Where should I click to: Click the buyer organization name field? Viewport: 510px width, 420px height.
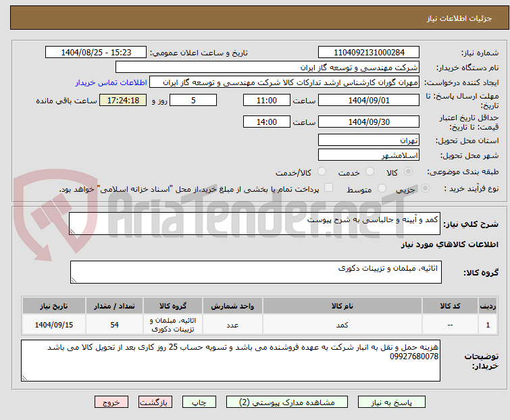point(267,68)
